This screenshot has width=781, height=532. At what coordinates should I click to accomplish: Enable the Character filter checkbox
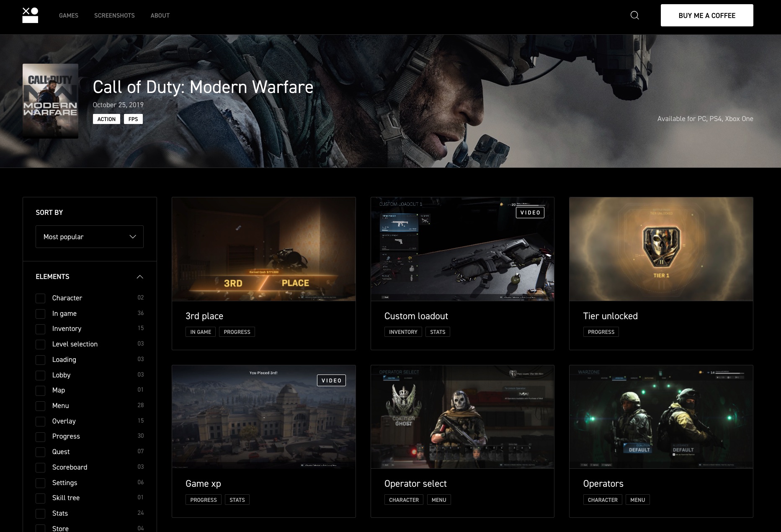[x=41, y=298]
